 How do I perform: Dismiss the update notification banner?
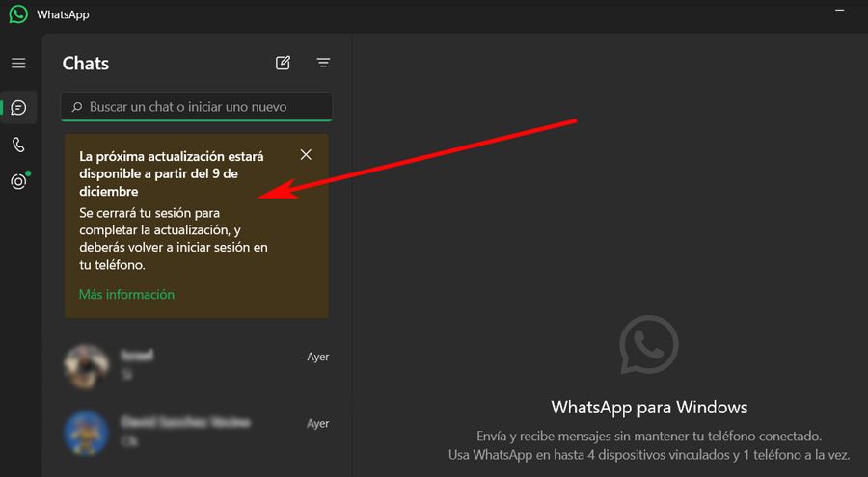[x=306, y=155]
